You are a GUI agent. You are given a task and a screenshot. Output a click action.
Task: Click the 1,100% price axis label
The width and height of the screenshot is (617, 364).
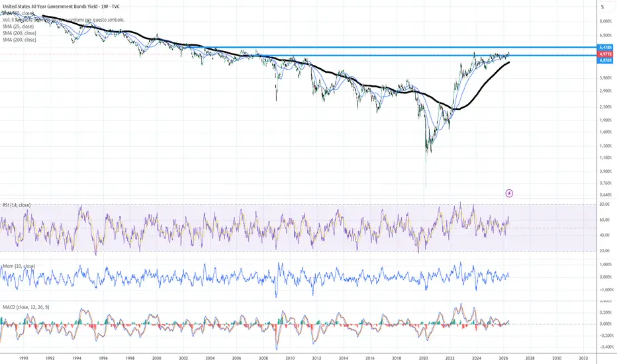click(606, 158)
